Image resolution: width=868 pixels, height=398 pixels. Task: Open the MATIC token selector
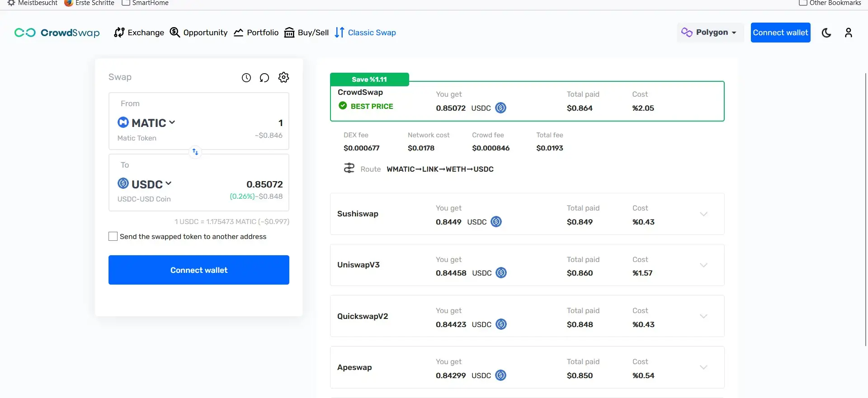click(x=146, y=123)
